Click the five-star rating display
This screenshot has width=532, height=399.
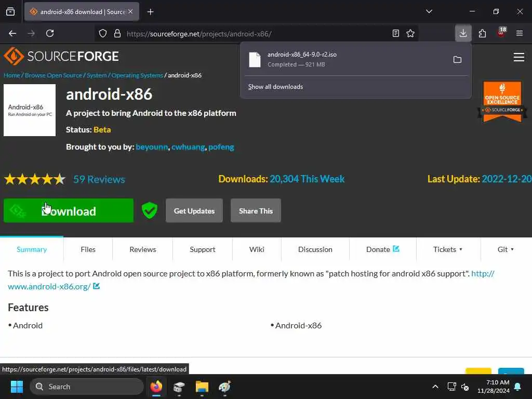(x=35, y=179)
